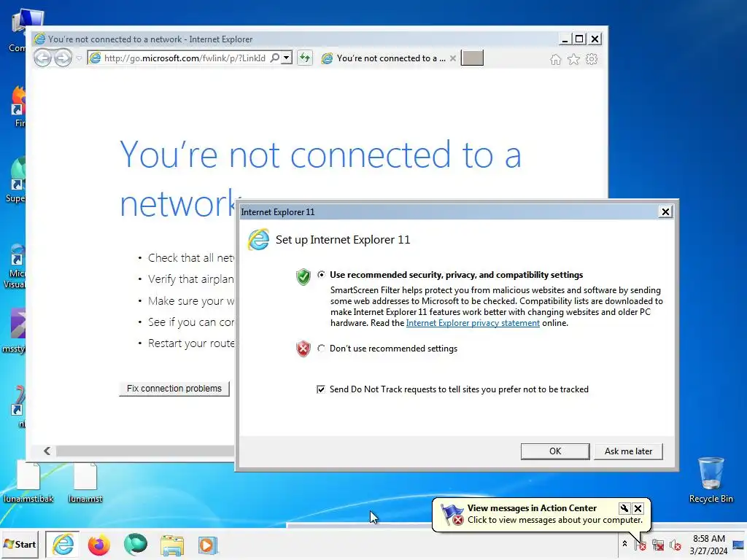
Task: Click the refresh page button
Action: click(x=305, y=58)
